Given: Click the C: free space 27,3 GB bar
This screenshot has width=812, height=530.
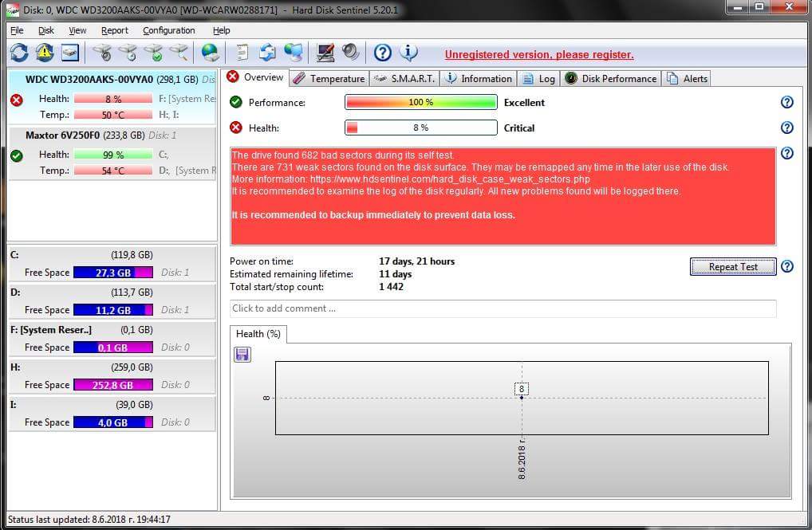Looking at the screenshot, I should point(113,273).
